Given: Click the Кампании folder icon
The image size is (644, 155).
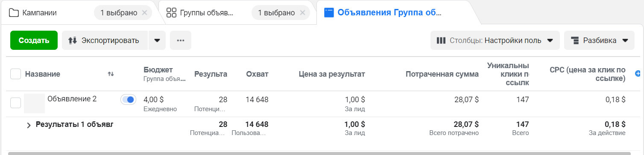Looking at the screenshot, I should pyautogui.click(x=14, y=13).
